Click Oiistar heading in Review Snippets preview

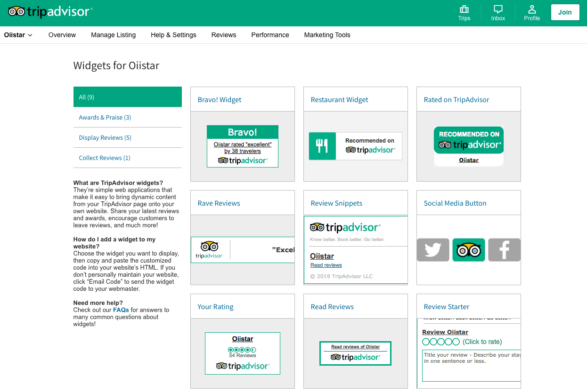tap(322, 256)
